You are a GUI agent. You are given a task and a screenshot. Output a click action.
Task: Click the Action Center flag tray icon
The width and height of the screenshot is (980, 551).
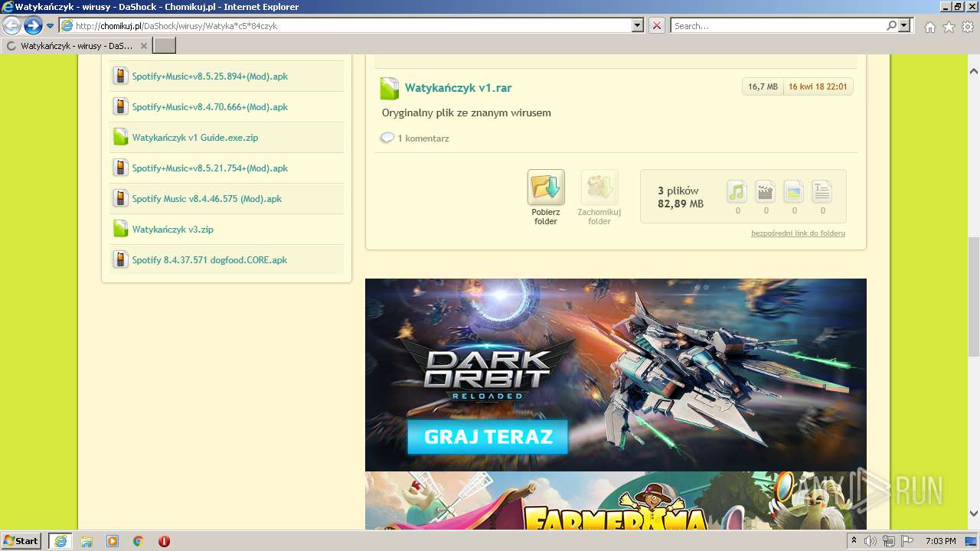907,541
